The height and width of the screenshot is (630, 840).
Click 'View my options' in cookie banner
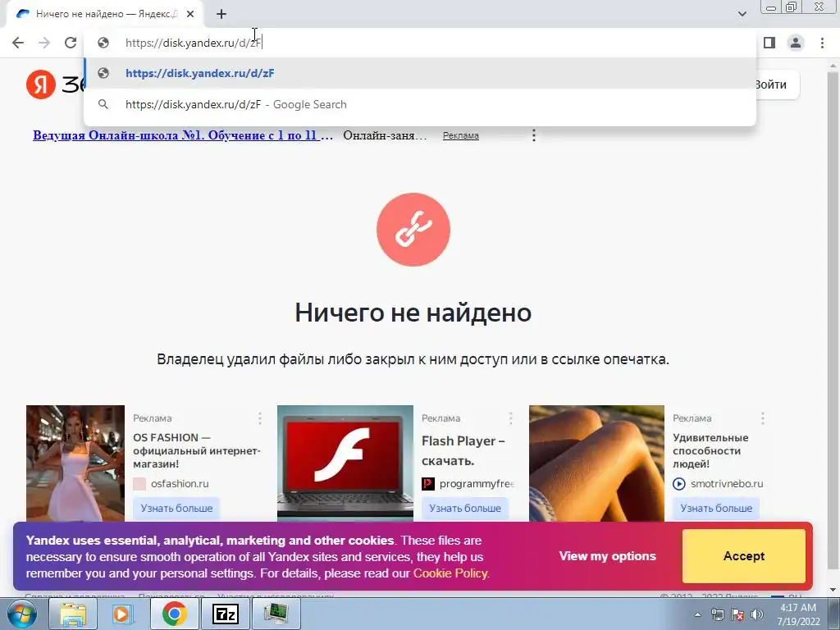coord(608,556)
